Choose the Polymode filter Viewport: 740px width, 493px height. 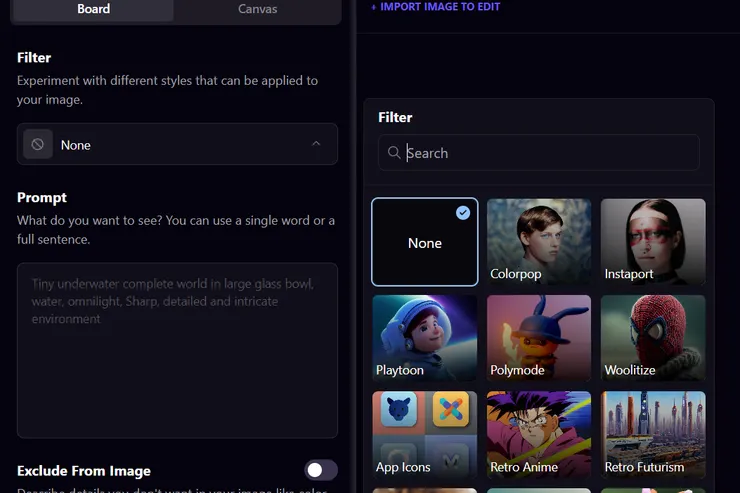(x=539, y=338)
